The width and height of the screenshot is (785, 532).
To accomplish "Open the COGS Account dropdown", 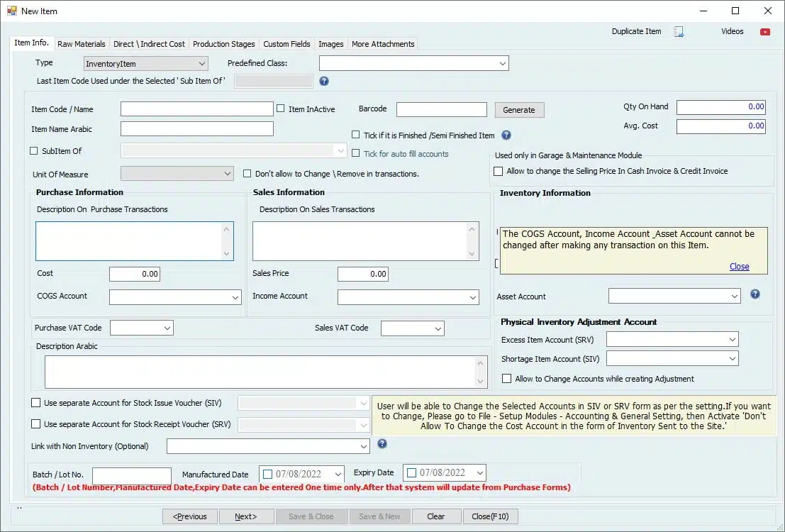I will pos(175,297).
